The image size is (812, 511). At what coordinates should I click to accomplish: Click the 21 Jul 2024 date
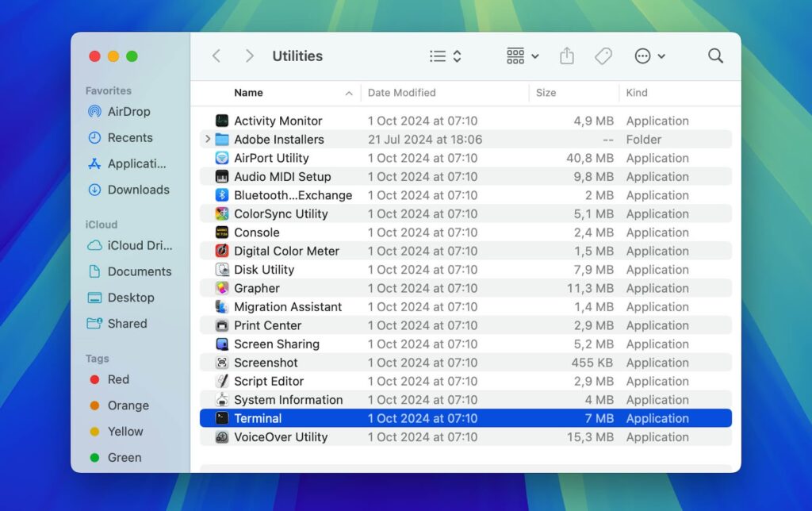point(425,140)
